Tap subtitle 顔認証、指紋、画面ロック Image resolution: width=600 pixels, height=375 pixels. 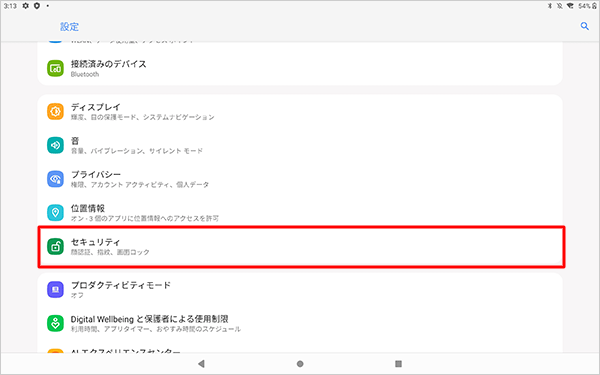click(110, 252)
